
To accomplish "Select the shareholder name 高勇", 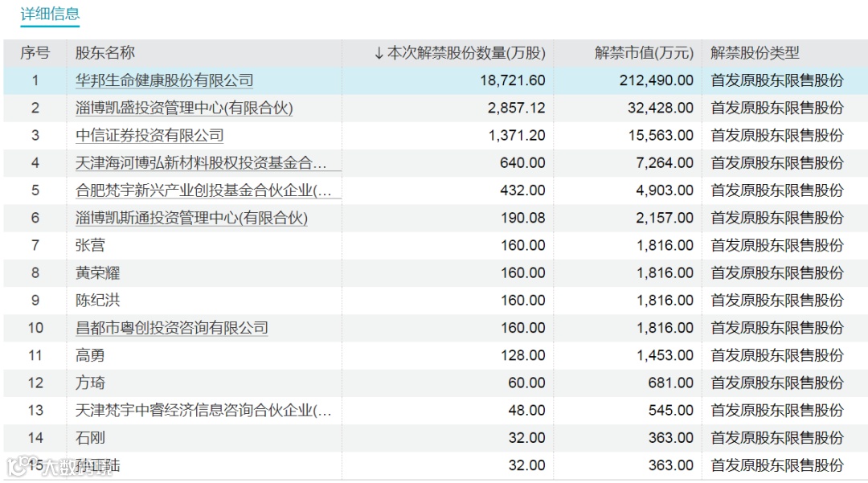I will coord(90,356).
